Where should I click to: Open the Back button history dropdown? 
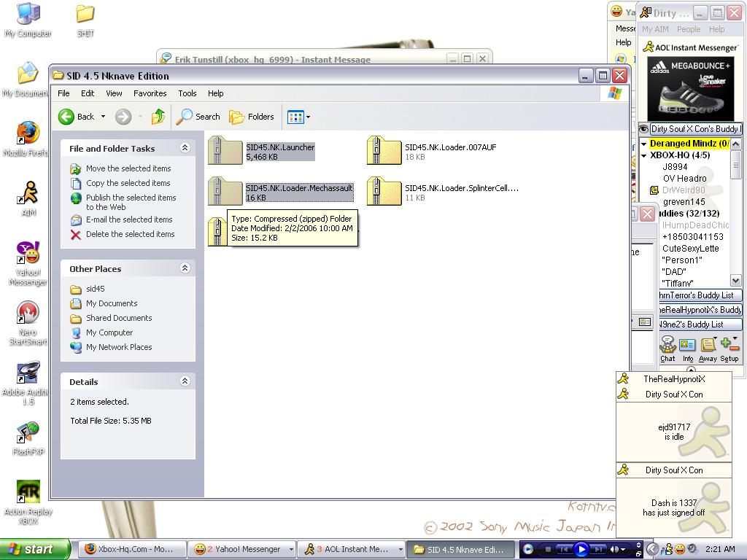click(103, 117)
